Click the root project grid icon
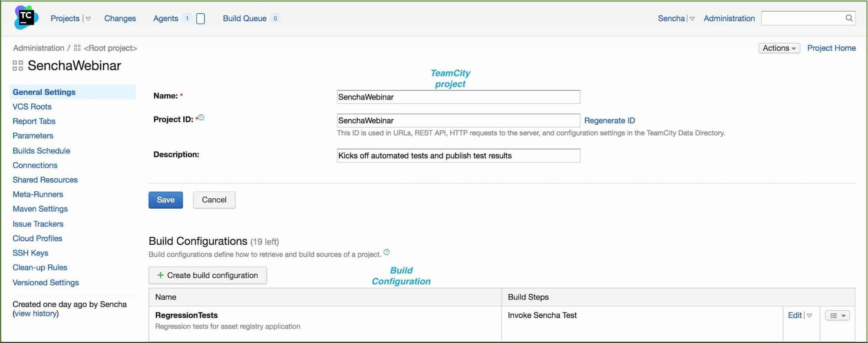 click(77, 48)
